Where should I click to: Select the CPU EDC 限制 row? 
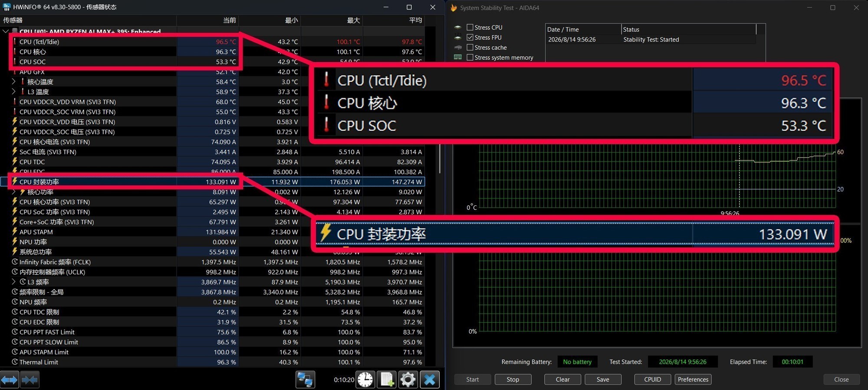[x=212, y=322]
